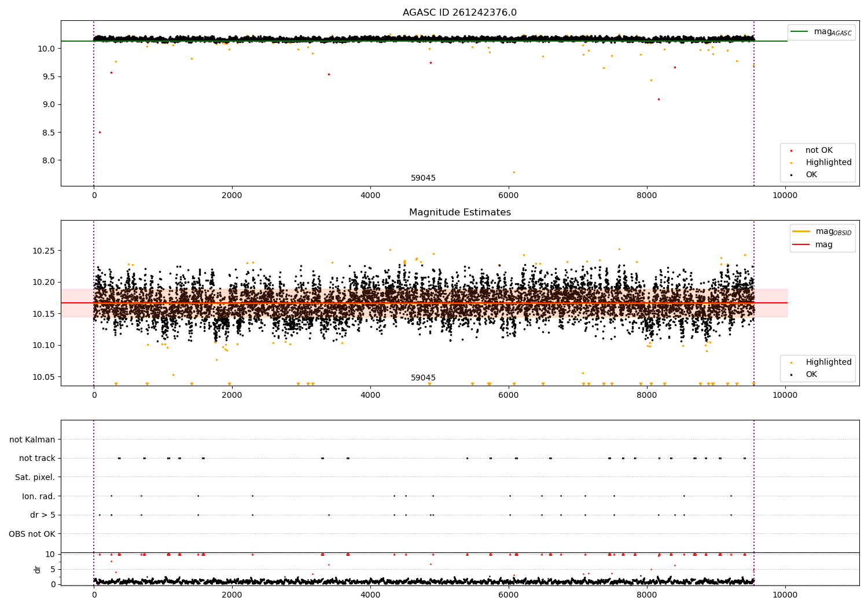Click the 'OBS not OK' axis label
This screenshot has height=608, width=868.
click(x=32, y=534)
